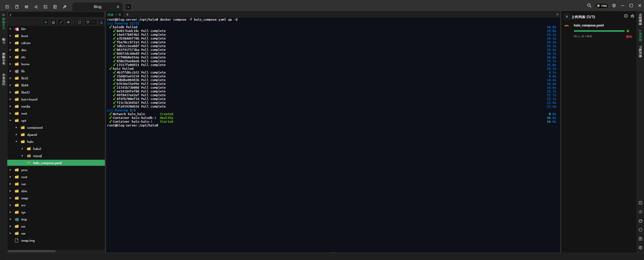Image resolution: width=644 pixels, height=260 pixels.
Task: Pause the upload list transfers
Action: [x=626, y=16]
